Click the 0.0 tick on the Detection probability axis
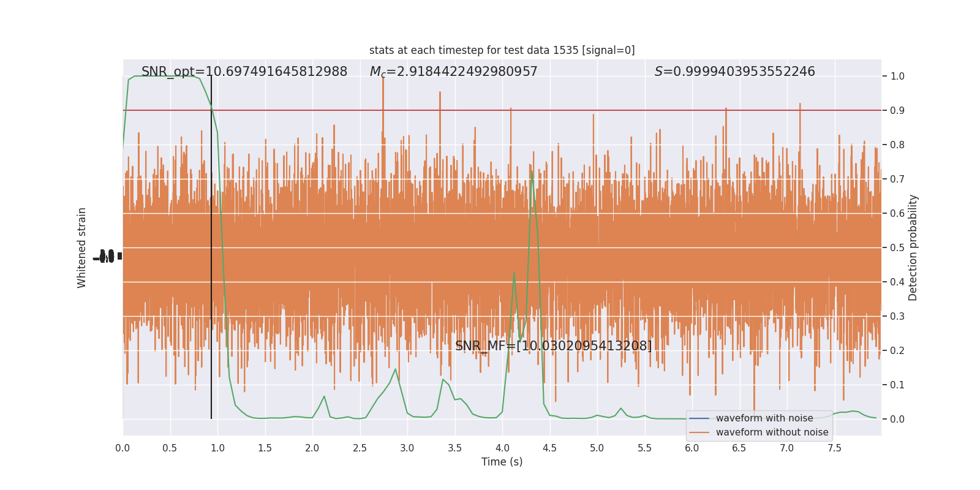Viewport: 980px width, 490px height. tap(897, 419)
